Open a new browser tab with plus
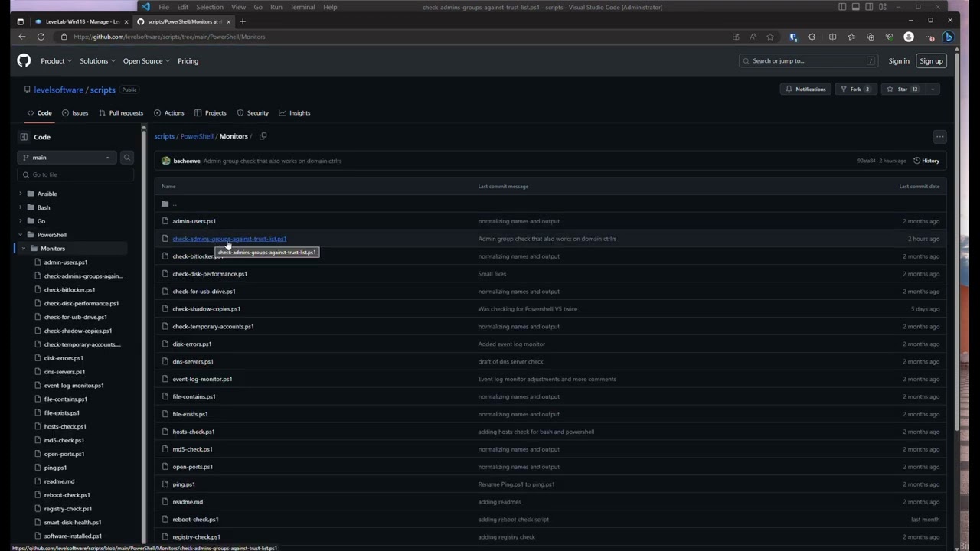This screenshot has width=980, height=551. click(243, 21)
